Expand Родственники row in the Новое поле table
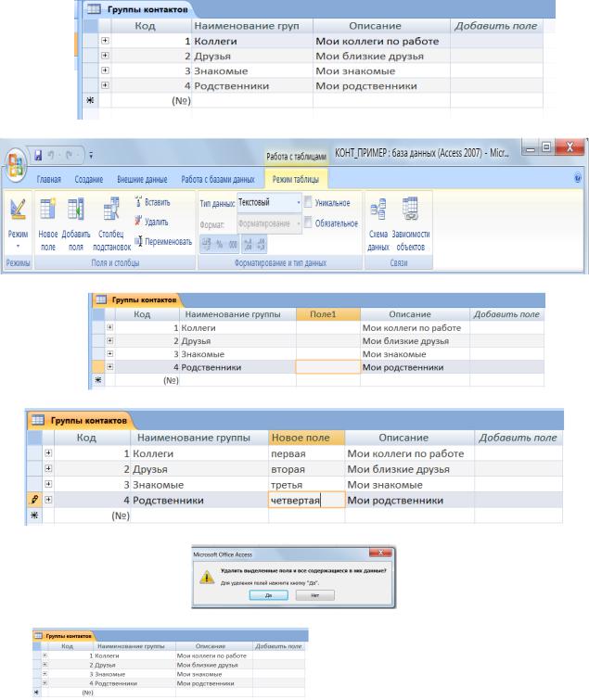The width and height of the screenshot is (589, 700). click(48, 500)
